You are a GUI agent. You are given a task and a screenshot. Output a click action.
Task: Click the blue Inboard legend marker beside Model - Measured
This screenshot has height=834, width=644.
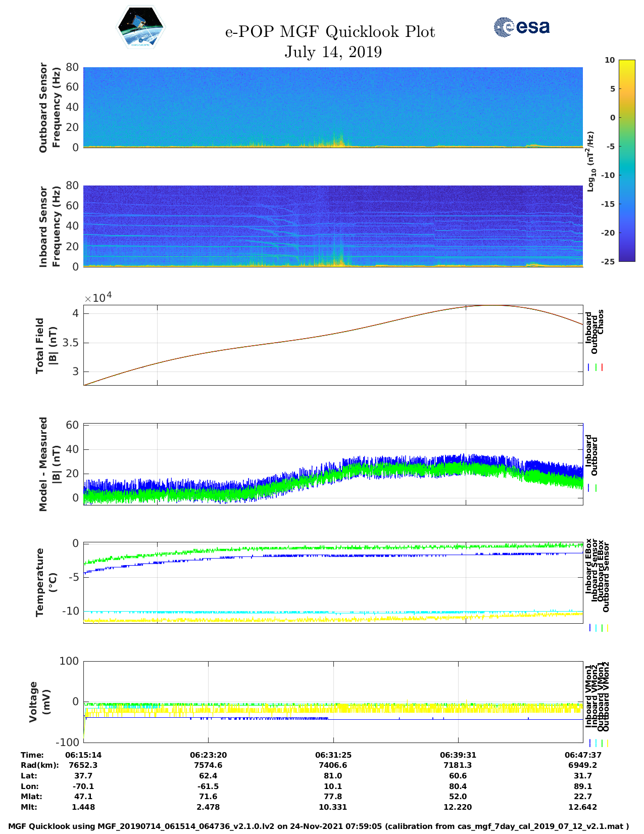pos(589,488)
